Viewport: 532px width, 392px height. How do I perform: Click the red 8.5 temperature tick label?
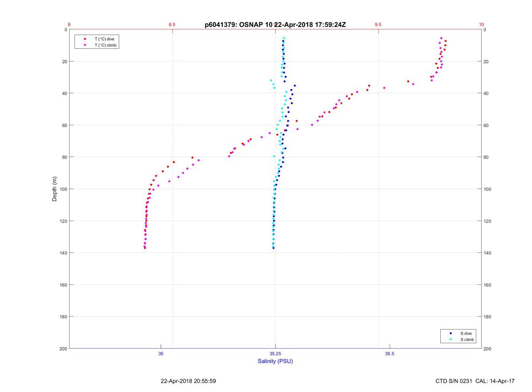pyautogui.click(x=172, y=25)
